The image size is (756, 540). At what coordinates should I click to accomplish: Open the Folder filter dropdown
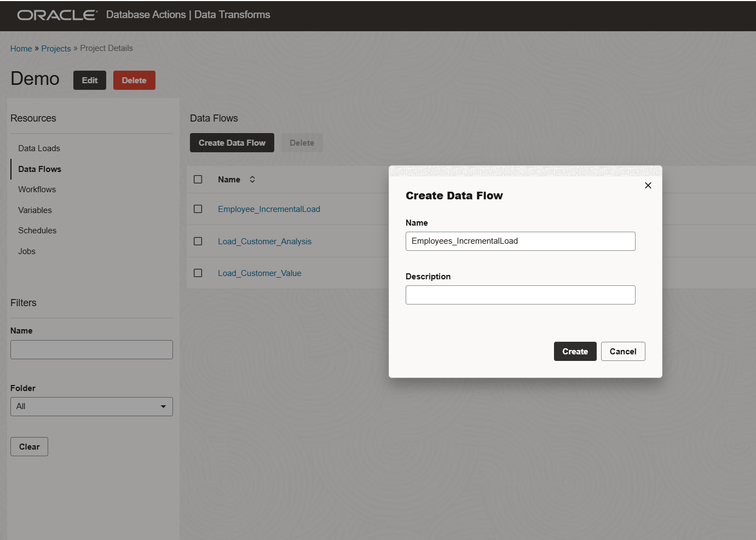[x=91, y=406]
